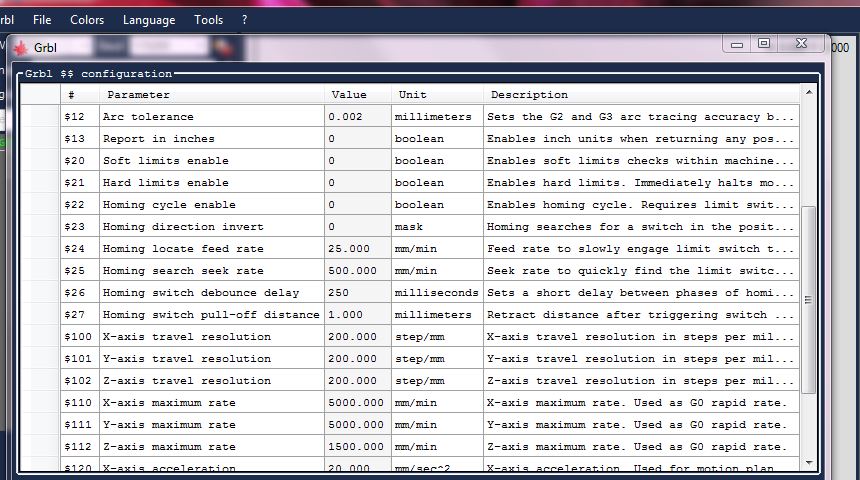
Task: Edit Homing switch debounce delay value 250
Action: pos(358,292)
